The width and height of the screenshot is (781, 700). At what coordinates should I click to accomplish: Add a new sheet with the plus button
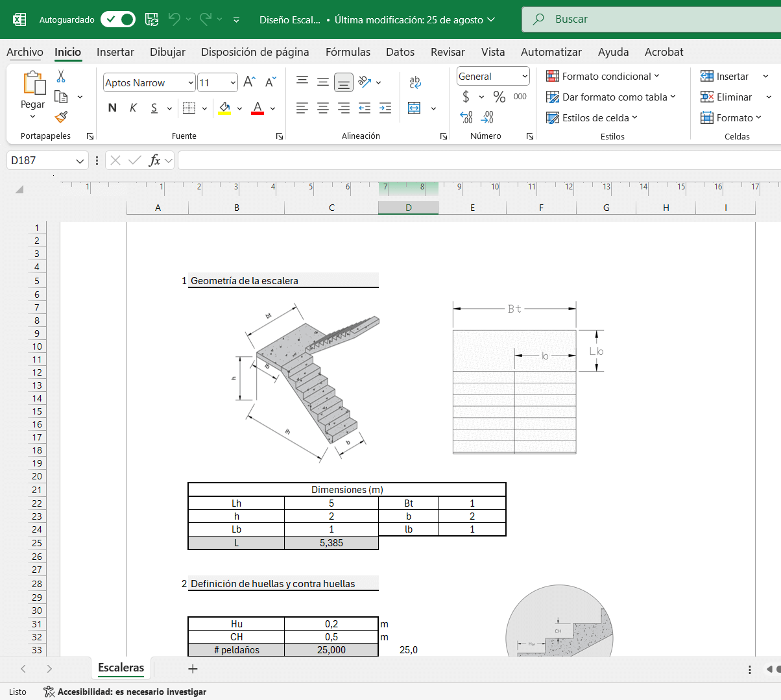tap(193, 668)
